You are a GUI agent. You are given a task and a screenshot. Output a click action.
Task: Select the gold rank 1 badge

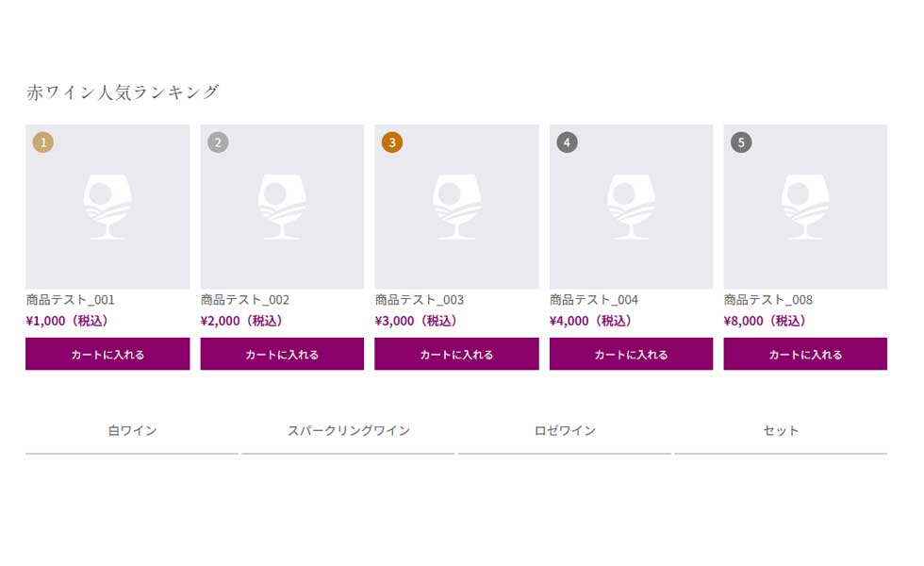coord(42,141)
